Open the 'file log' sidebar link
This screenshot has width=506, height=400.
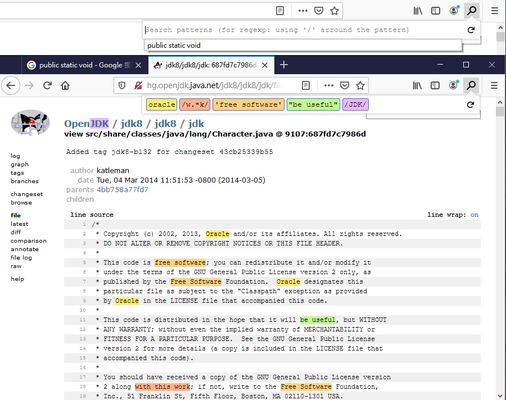21,257
